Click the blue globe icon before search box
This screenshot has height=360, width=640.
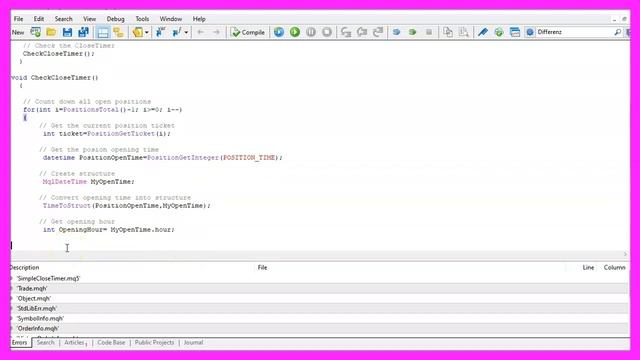coord(530,32)
